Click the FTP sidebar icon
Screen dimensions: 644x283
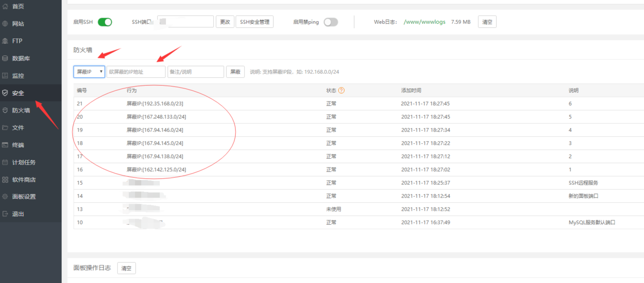5,41
